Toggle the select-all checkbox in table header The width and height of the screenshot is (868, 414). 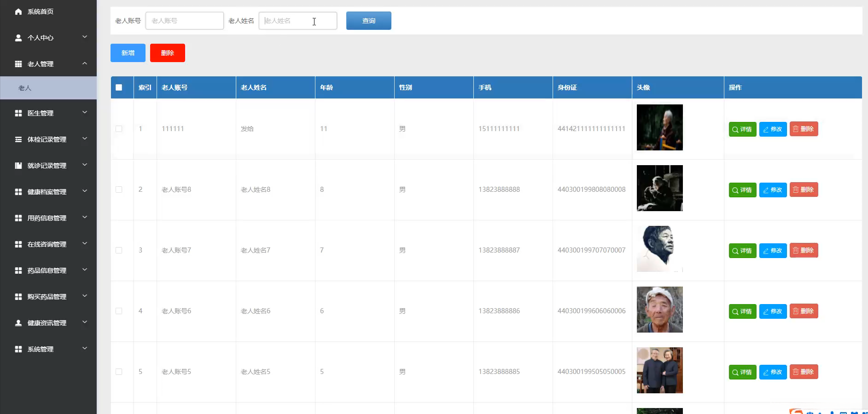pos(119,87)
